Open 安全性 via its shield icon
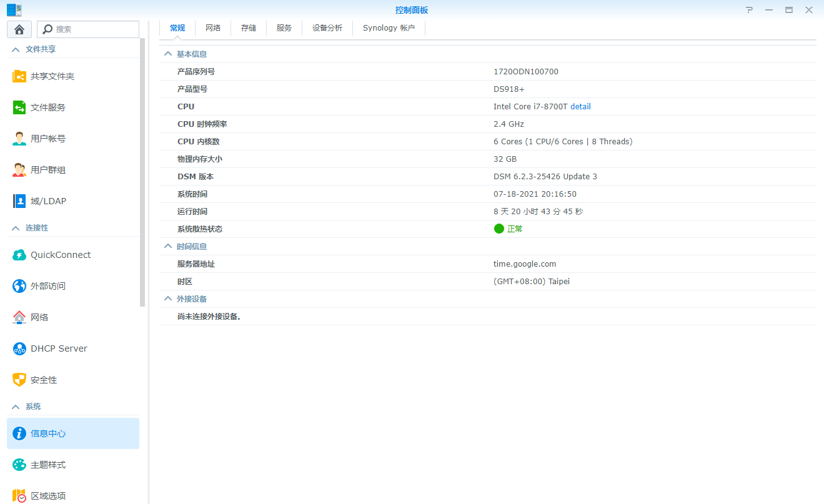The image size is (824, 504). tap(19, 380)
